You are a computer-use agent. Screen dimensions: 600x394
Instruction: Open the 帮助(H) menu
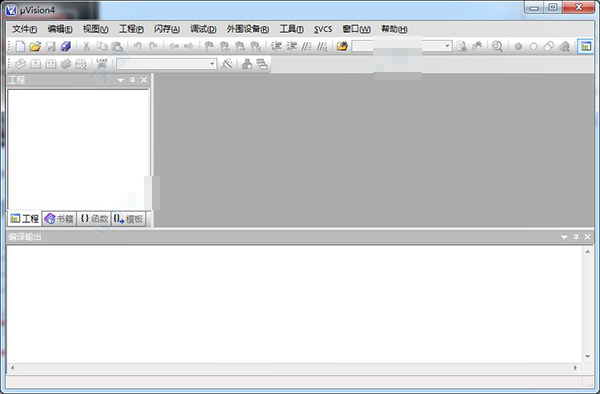click(x=394, y=29)
